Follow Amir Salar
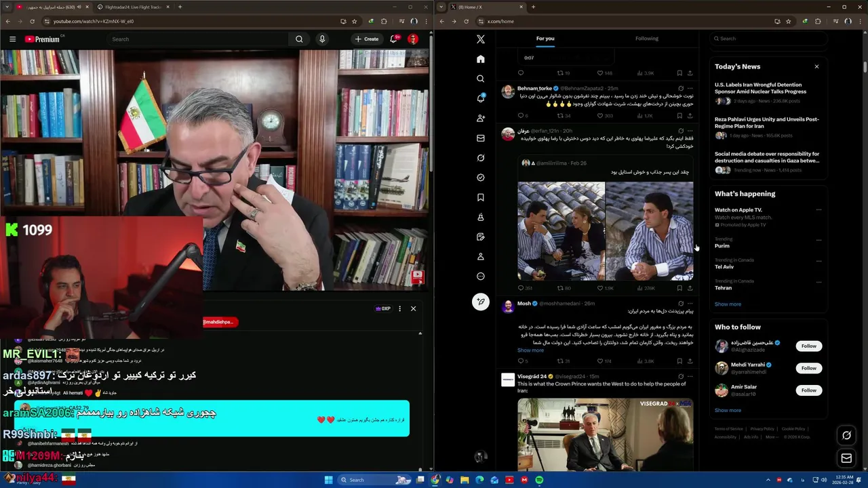Screen dimensions: 868x488 [x=808, y=390]
